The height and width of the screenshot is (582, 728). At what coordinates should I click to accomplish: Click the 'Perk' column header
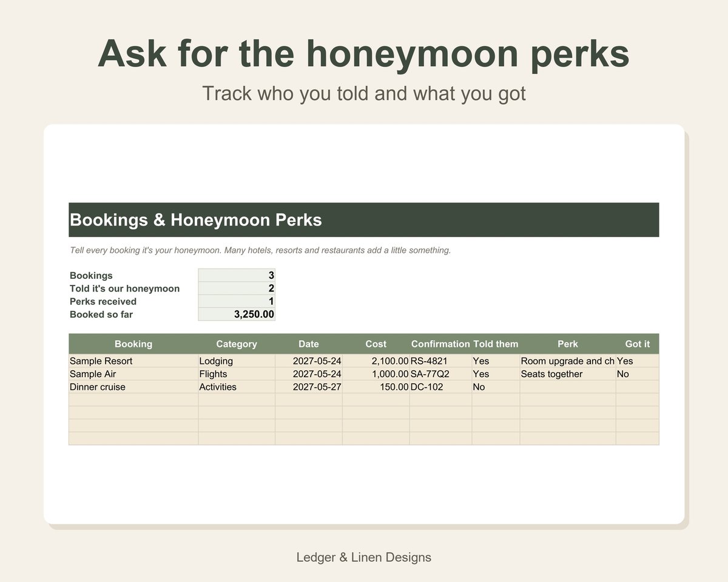568,344
